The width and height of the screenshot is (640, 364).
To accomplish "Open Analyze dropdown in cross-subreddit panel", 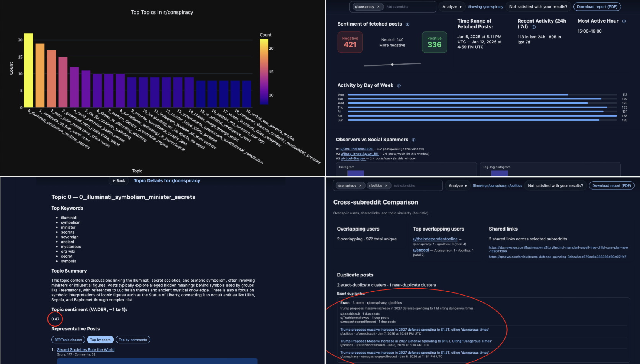I will point(458,186).
